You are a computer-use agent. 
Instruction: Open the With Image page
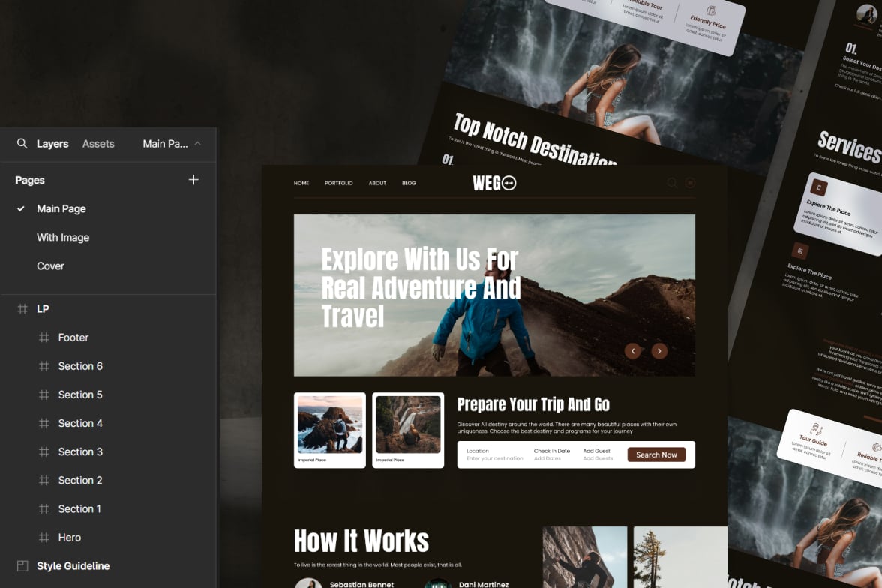point(63,238)
